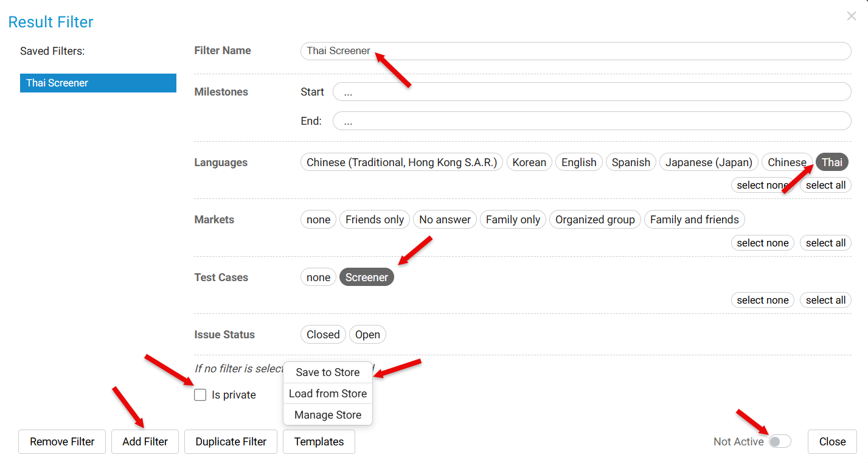Select Manage Store from the menu
The width and height of the screenshot is (868, 463).
coord(327,415)
